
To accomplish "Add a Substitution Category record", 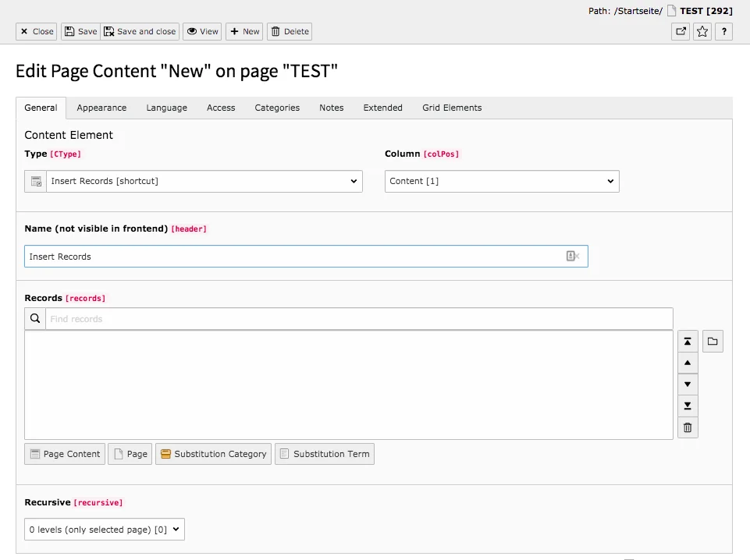I will point(213,453).
